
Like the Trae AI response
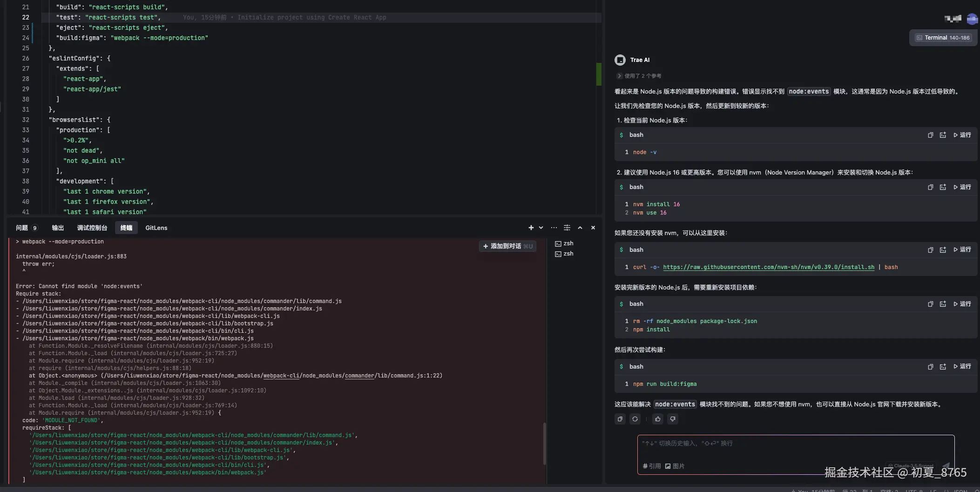point(658,419)
